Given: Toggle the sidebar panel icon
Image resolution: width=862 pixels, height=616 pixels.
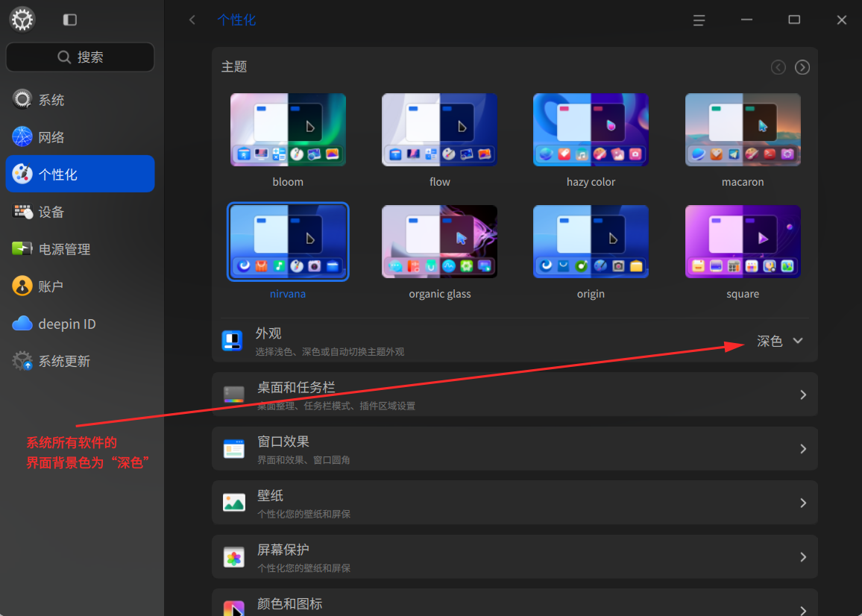Looking at the screenshot, I should (x=70, y=20).
